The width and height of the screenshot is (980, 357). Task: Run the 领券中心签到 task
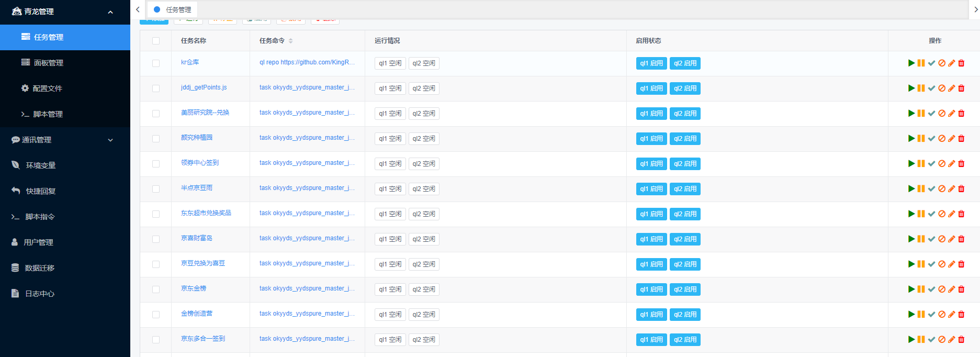tap(911, 163)
